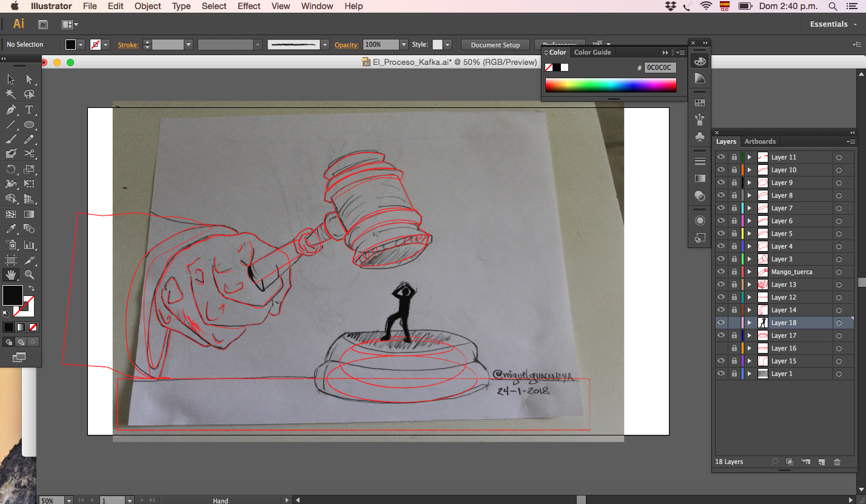
Task: Switch to the Color Guide tab
Action: click(x=592, y=52)
